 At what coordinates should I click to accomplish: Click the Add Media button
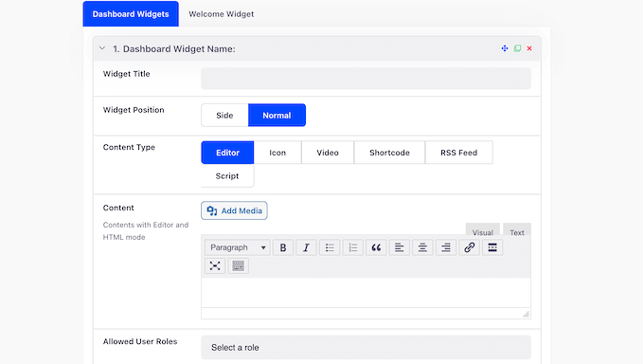click(234, 210)
